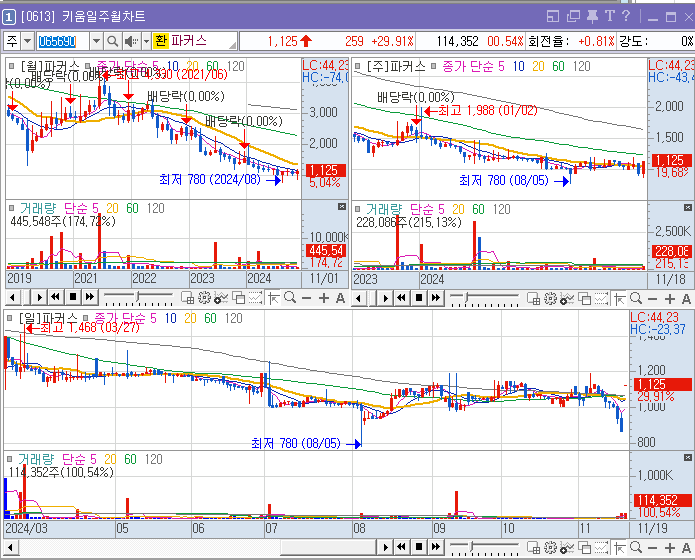Click the add indicator icon under monthly chart

point(221,298)
